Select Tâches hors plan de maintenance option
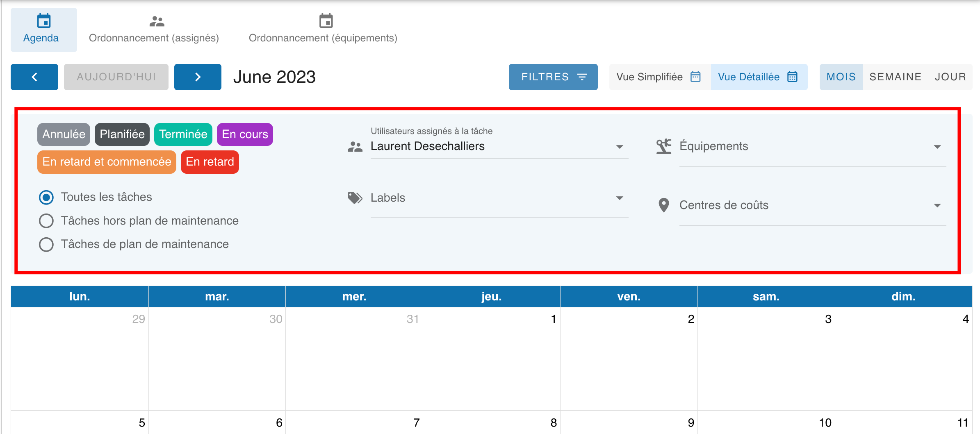This screenshot has height=434, width=980. pyautogui.click(x=46, y=221)
